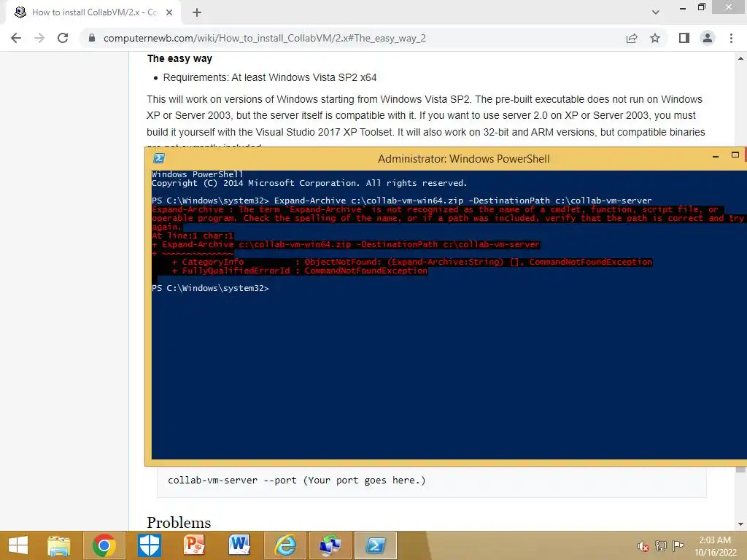Restore down the Chrome browser window
The height and width of the screenshot is (560, 747).
[701, 7]
